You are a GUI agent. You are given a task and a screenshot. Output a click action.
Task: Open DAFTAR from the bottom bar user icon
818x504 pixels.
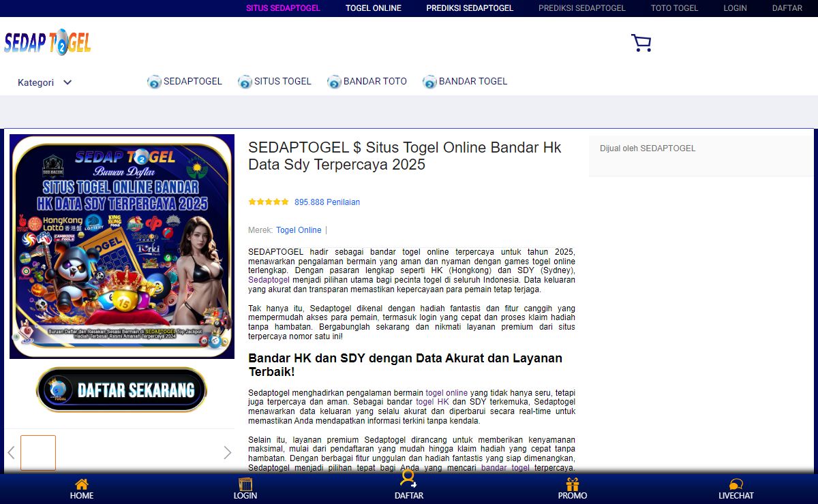pos(408,479)
